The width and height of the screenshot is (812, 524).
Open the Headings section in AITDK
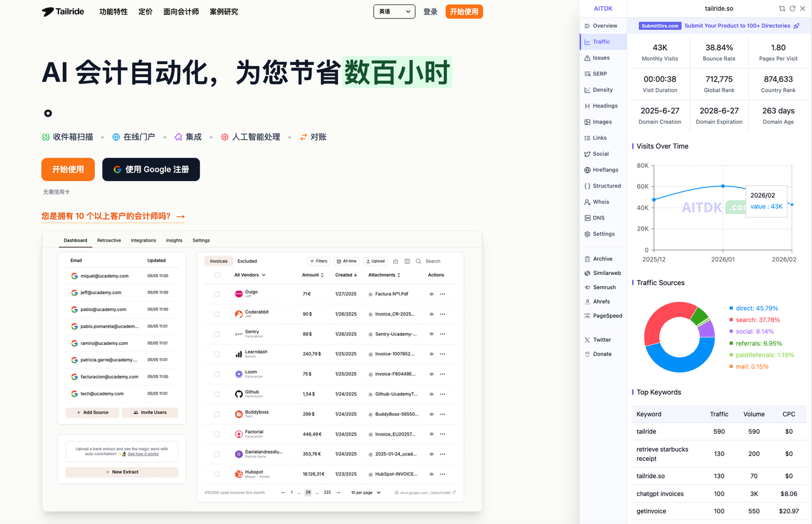coord(603,106)
